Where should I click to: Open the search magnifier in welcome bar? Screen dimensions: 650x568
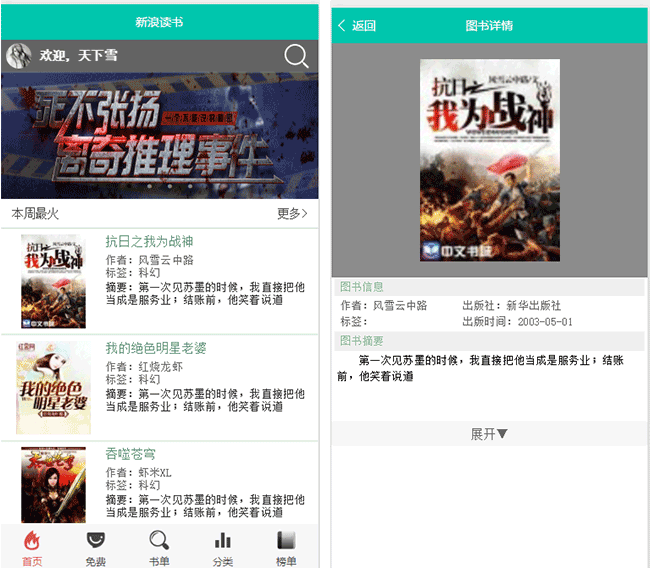(x=296, y=56)
